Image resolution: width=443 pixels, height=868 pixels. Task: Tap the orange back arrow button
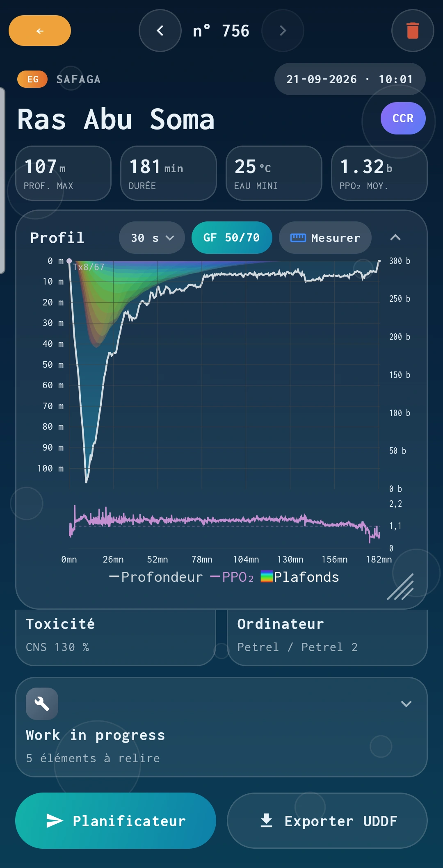(40, 31)
